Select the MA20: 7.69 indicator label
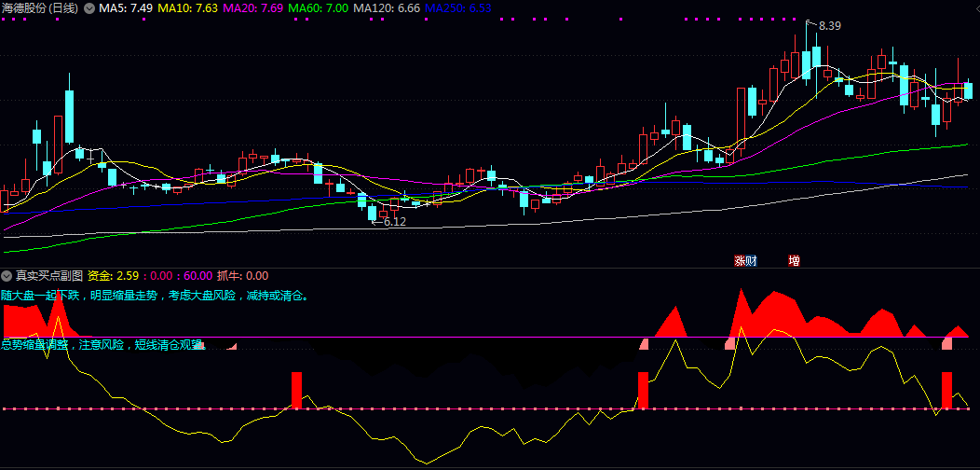The height and width of the screenshot is (470, 980). point(253,8)
